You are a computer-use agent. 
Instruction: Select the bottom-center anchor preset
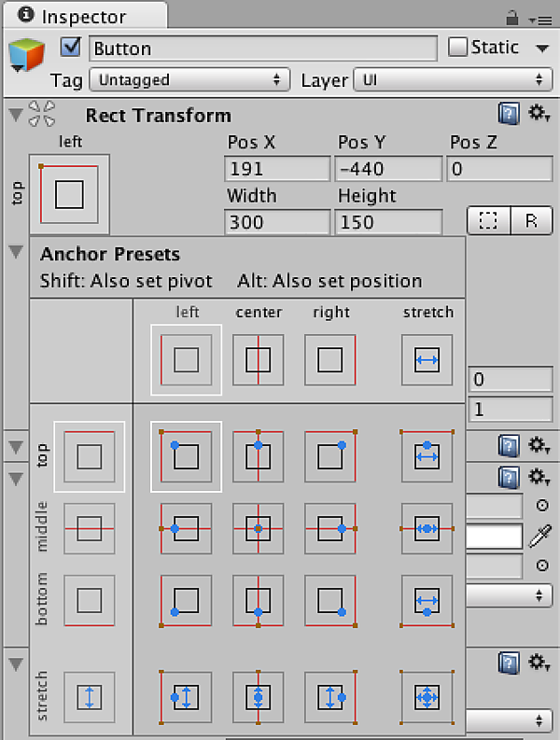coord(258,599)
